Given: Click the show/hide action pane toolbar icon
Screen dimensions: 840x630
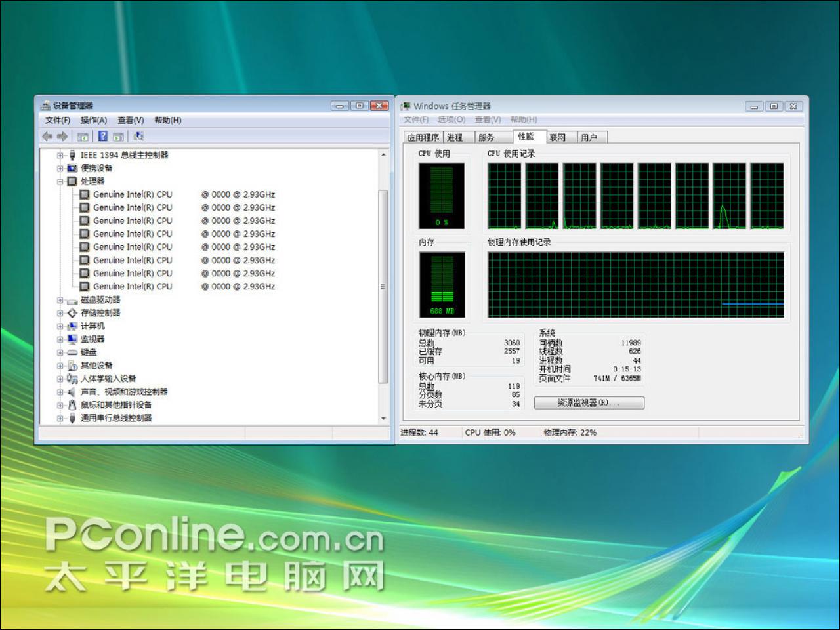Looking at the screenshot, I should point(119,136).
